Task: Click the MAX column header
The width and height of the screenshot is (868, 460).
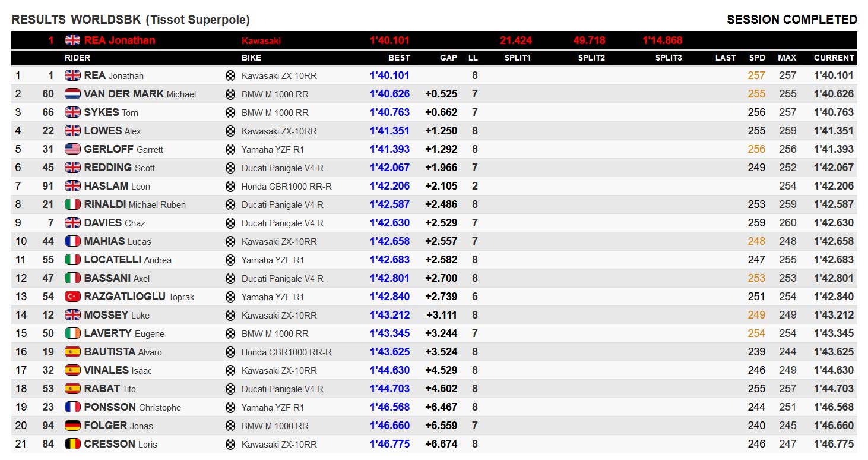Action: pyautogui.click(x=787, y=58)
